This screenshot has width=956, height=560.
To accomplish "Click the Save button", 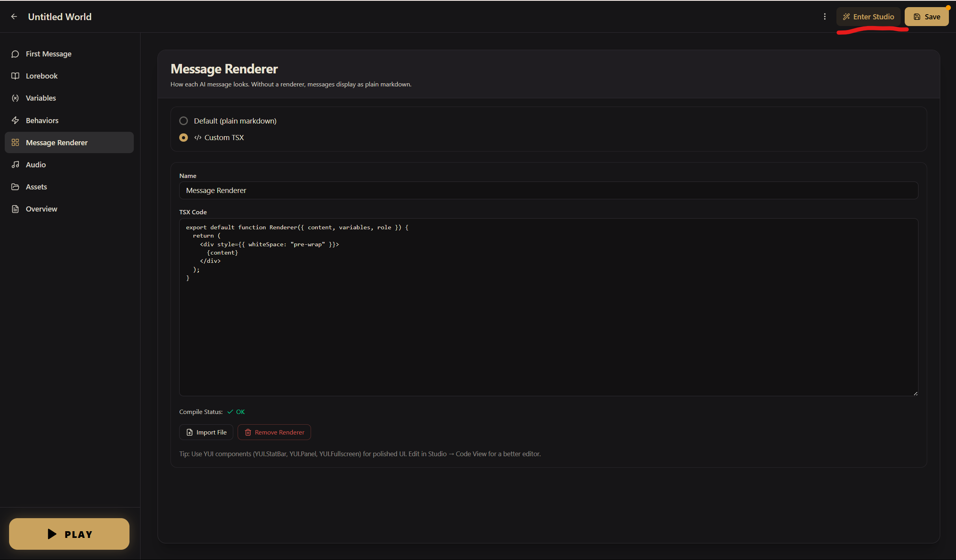I will coord(926,17).
